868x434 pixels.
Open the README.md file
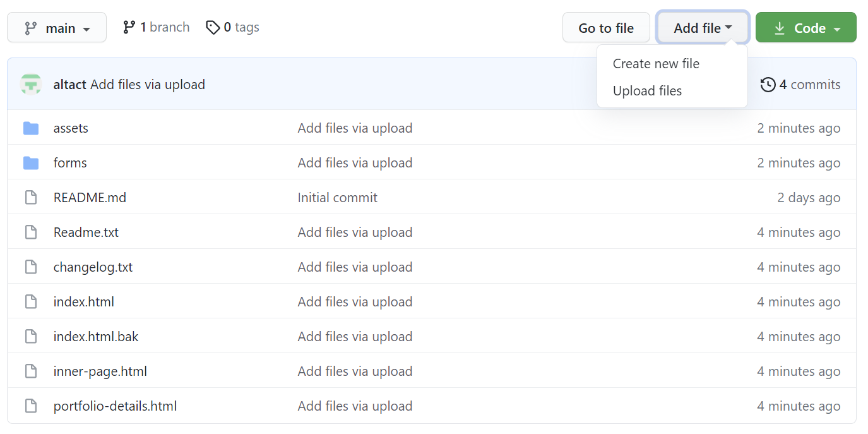[90, 197]
